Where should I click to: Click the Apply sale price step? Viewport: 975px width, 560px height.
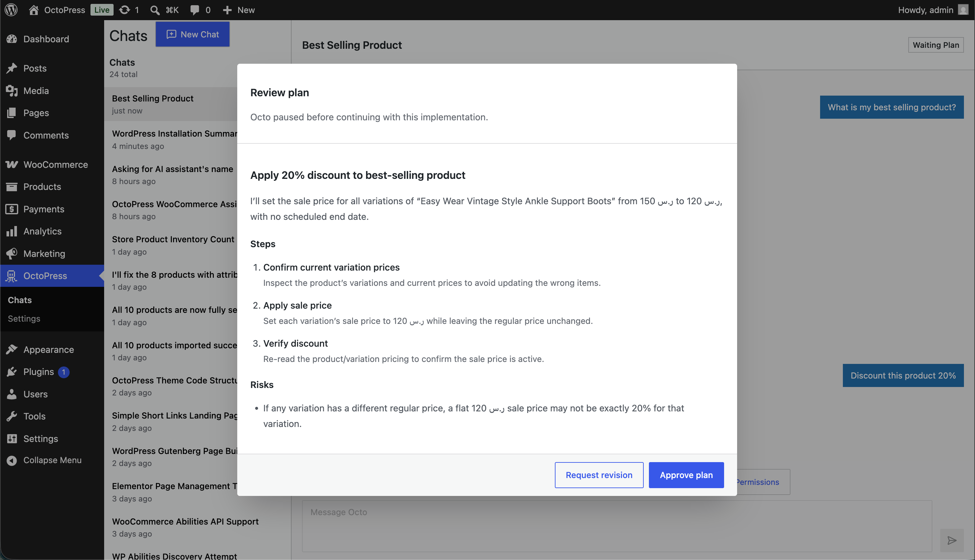pyautogui.click(x=297, y=305)
